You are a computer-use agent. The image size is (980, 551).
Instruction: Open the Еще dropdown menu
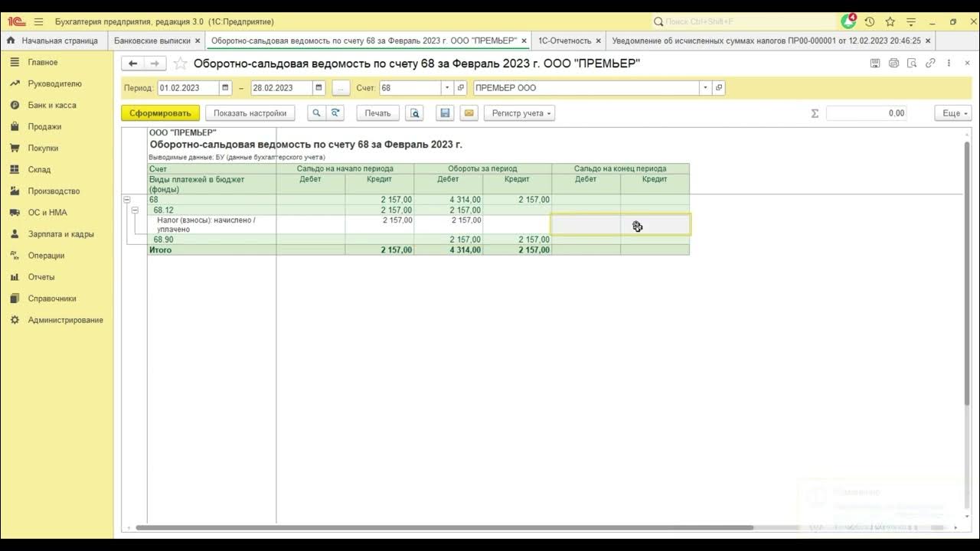click(x=953, y=113)
